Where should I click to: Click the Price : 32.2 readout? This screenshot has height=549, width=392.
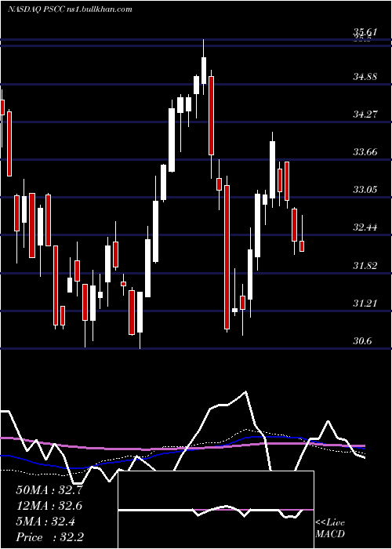49,537
